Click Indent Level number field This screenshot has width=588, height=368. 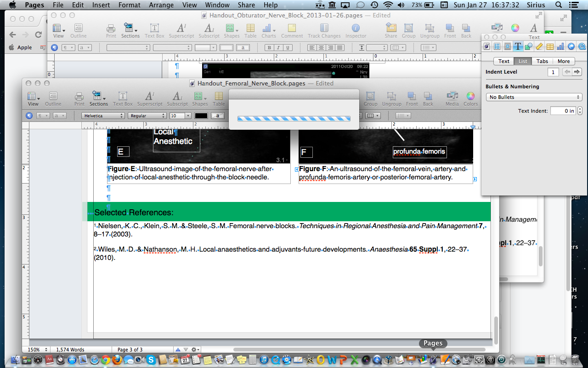(554, 72)
